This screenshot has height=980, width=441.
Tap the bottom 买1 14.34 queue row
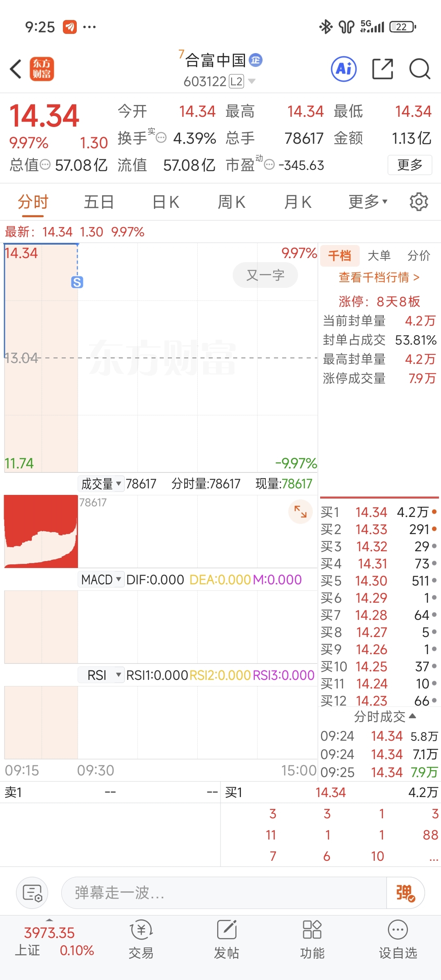(x=331, y=792)
